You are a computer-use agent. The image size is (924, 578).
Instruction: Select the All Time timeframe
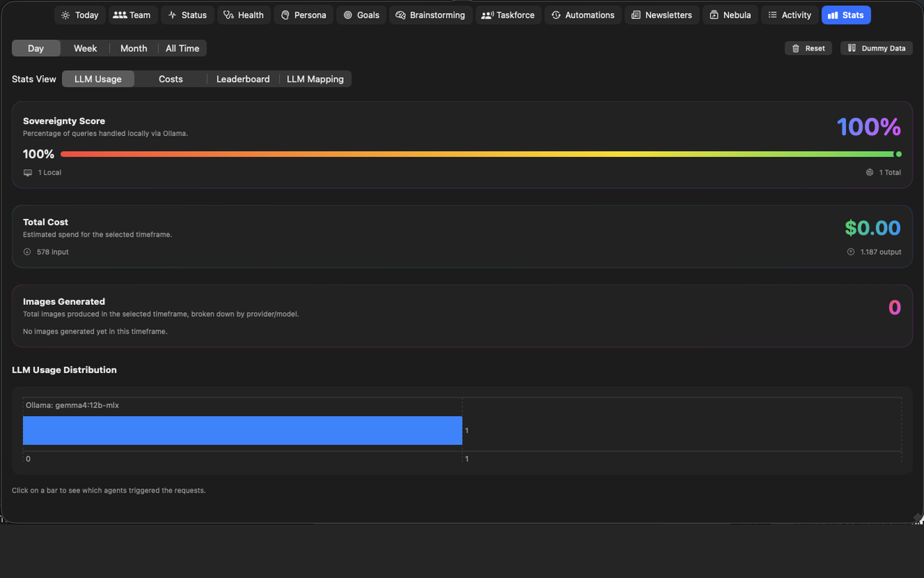point(183,48)
